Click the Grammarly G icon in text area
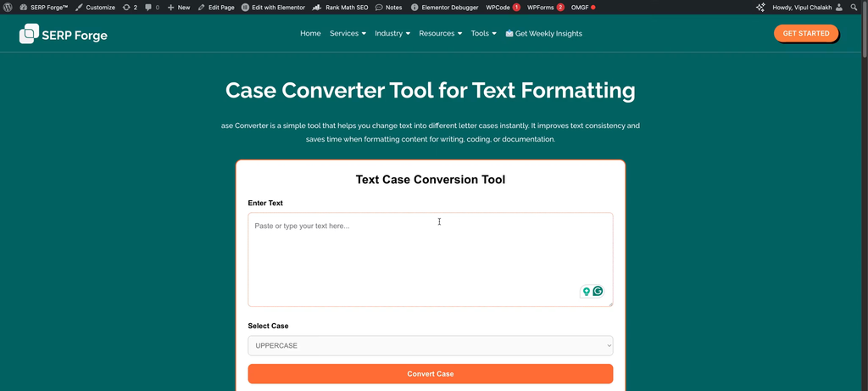This screenshot has height=391, width=868. [x=598, y=291]
